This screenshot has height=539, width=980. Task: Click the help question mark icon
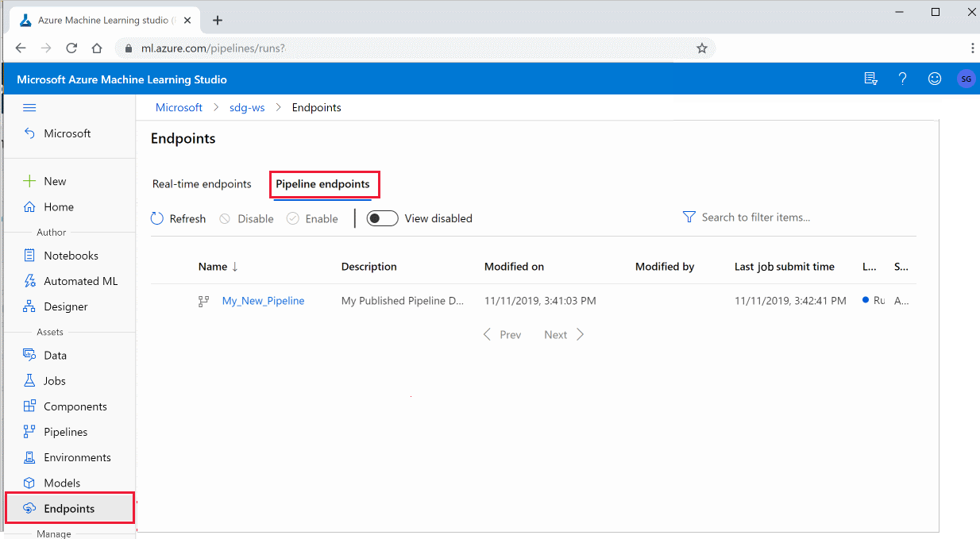(x=902, y=79)
